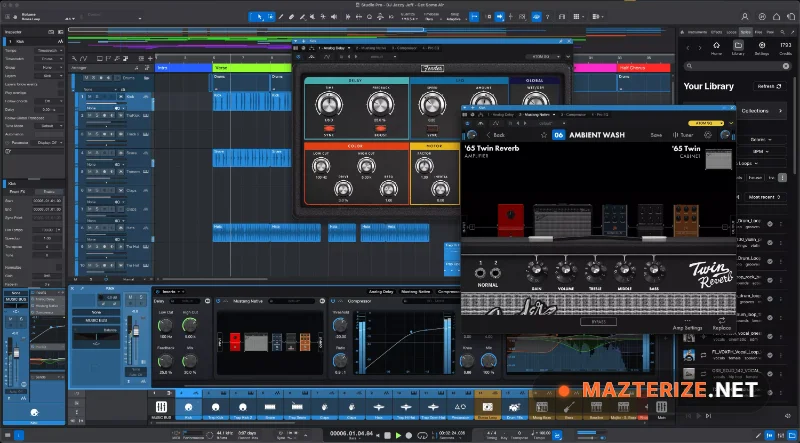This screenshot has width=800, height=443.
Task: Open the ATOM SQ dropdown in Mustang window
Action: (707, 123)
